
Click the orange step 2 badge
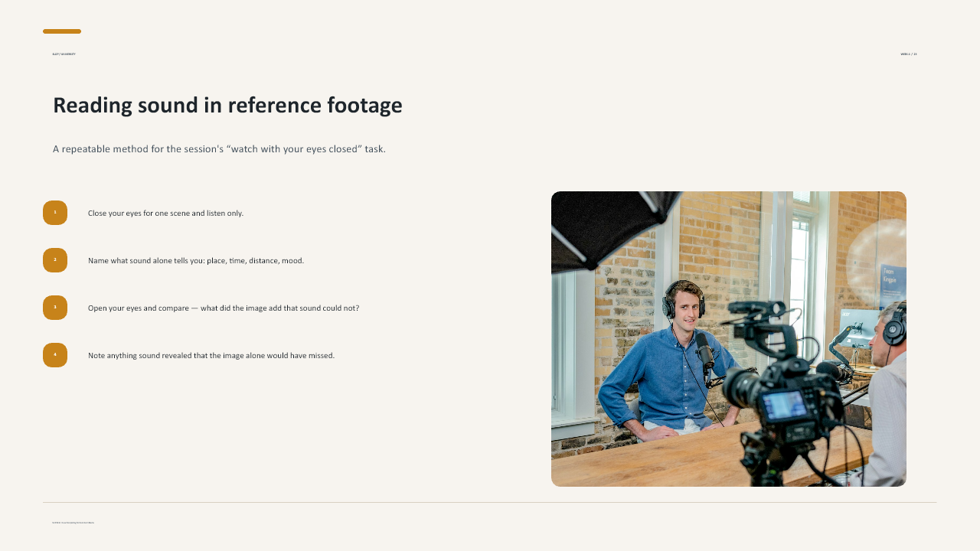coord(55,260)
